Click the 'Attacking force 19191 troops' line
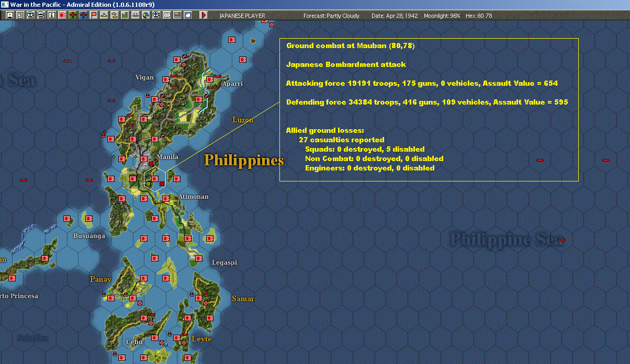This screenshot has width=630, height=364. [x=422, y=83]
